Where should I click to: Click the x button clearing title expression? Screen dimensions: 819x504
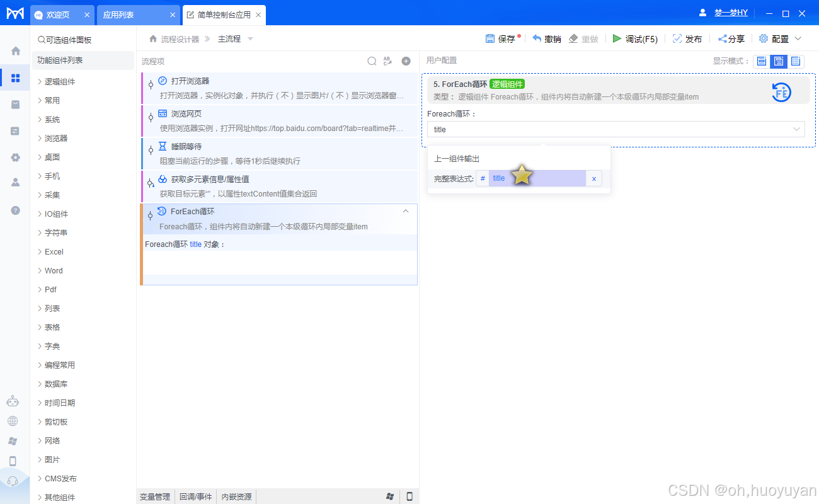click(x=593, y=178)
